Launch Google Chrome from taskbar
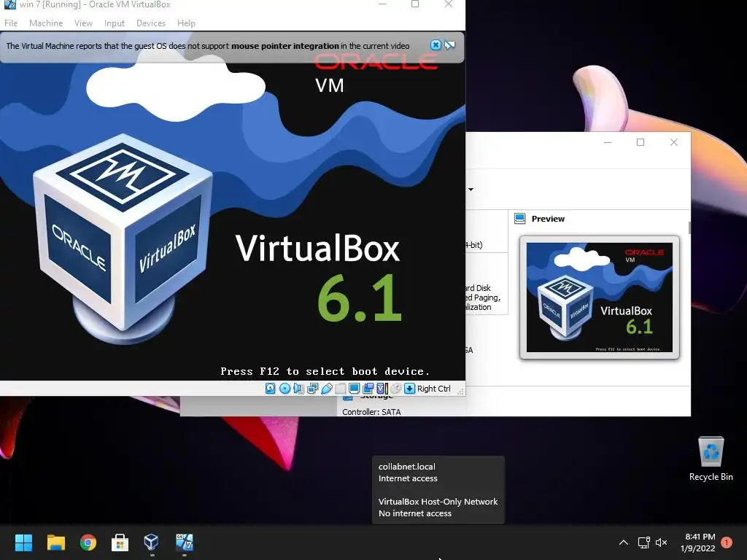The width and height of the screenshot is (747, 560). pos(88,542)
